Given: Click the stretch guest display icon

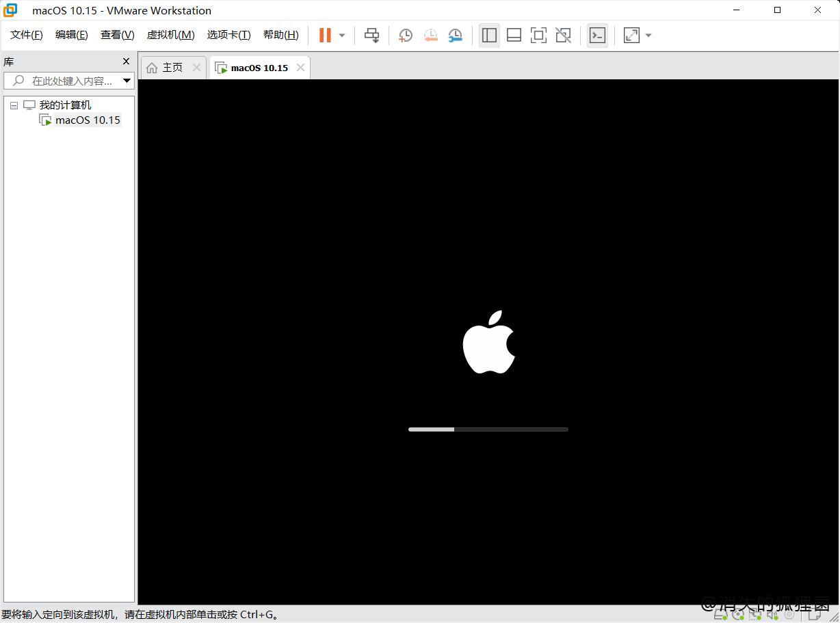Looking at the screenshot, I should click(631, 35).
